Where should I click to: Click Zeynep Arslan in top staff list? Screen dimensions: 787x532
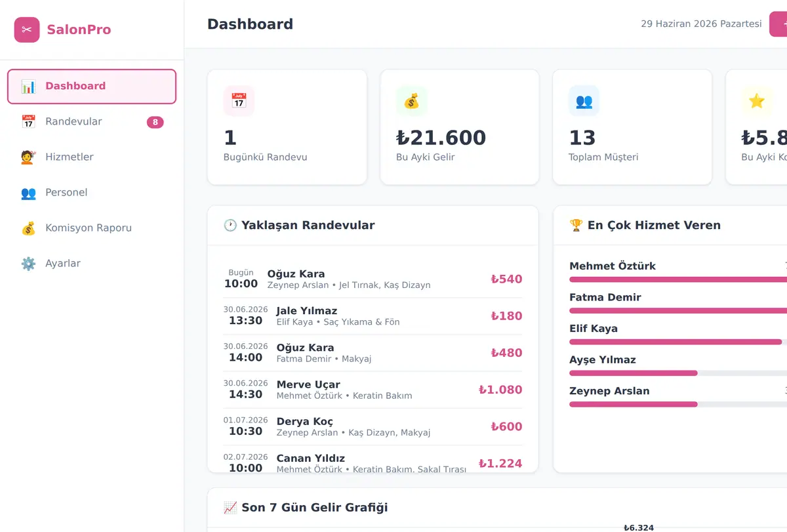click(609, 391)
